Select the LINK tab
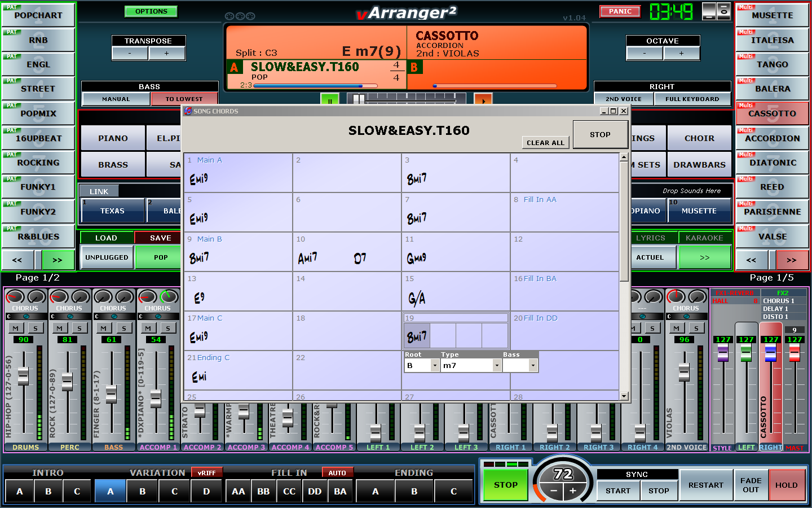812x508 pixels. [99, 191]
